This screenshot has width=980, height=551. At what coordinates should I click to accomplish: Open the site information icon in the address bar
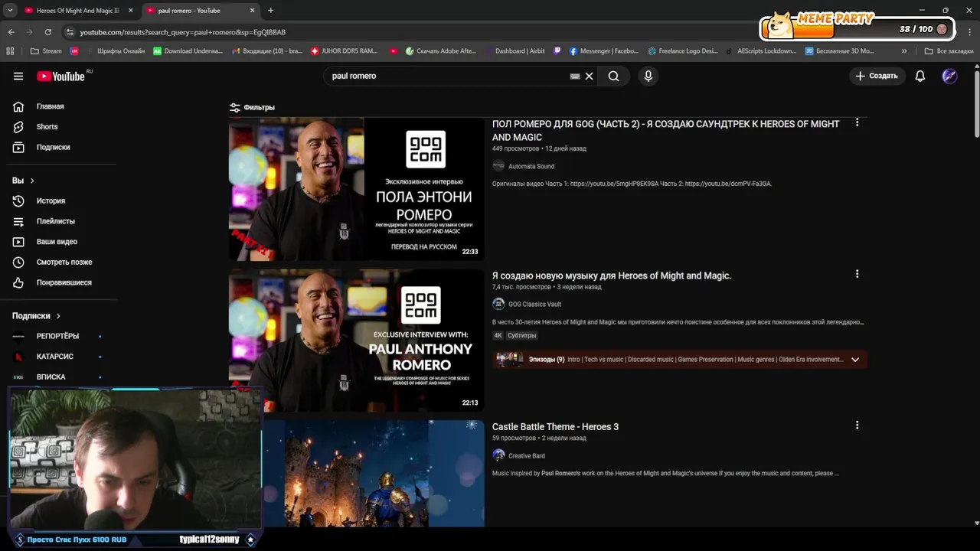70,32
